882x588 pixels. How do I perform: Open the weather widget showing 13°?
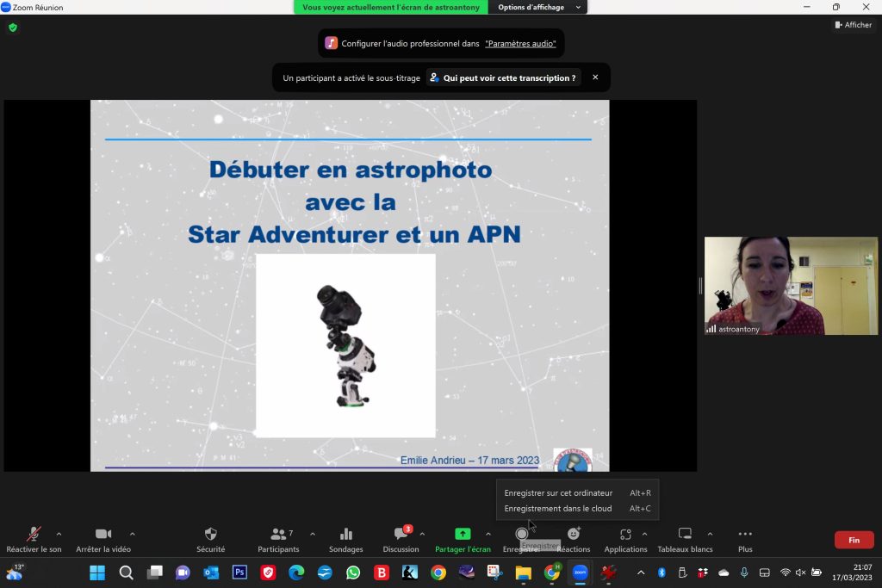[15, 573]
